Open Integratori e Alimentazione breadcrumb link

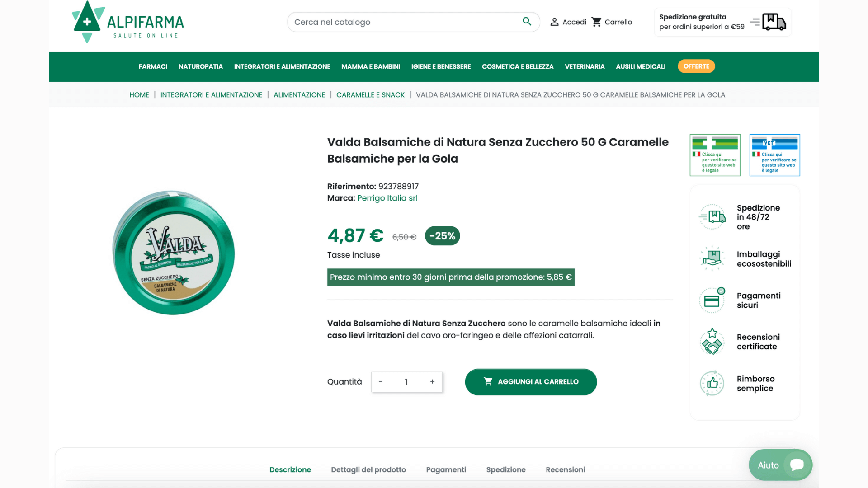(x=211, y=95)
